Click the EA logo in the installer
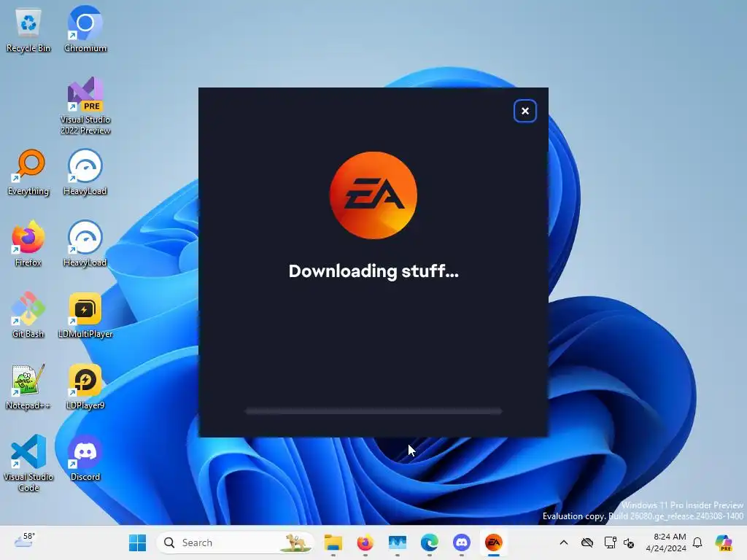The height and width of the screenshot is (560, 747). [x=373, y=195]
